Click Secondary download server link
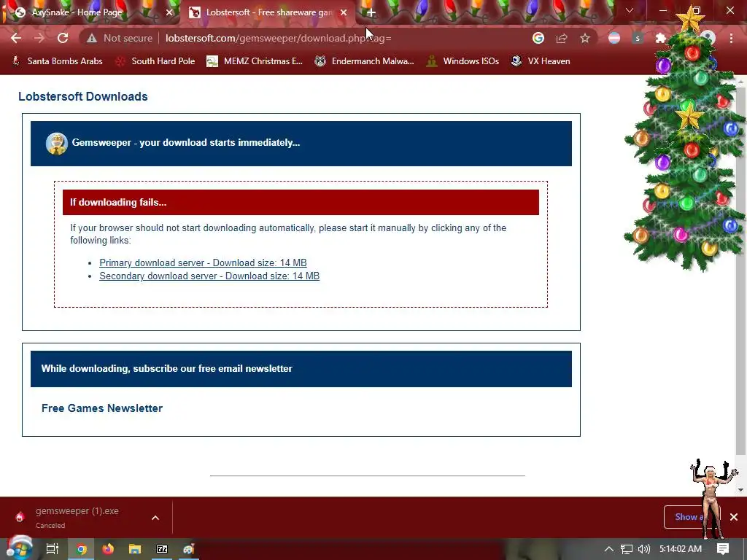 tap(209, 276)
